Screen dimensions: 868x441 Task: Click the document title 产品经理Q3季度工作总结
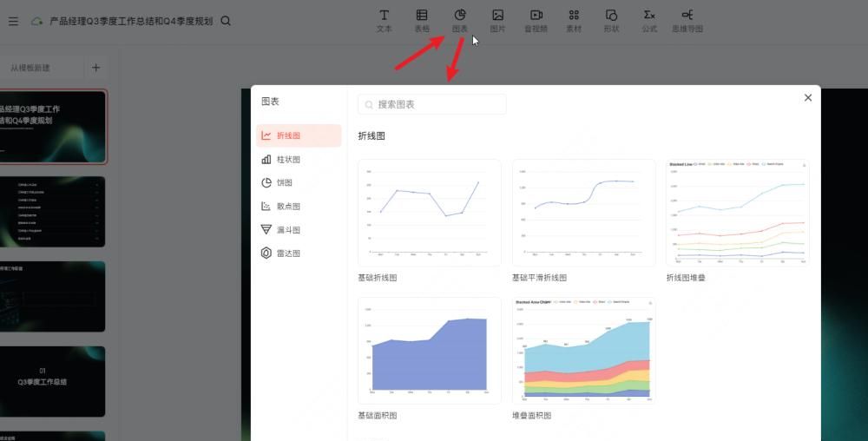tap(131, 21)
